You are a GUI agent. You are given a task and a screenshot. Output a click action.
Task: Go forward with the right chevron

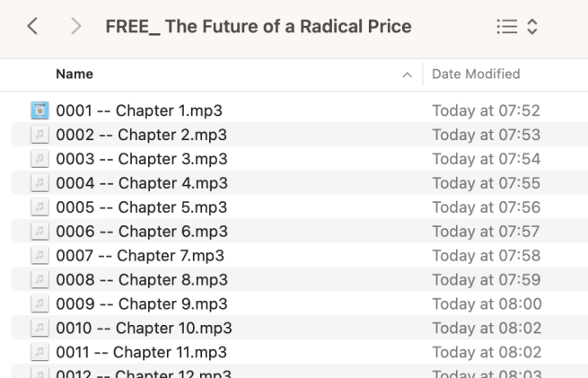(76, 26)
